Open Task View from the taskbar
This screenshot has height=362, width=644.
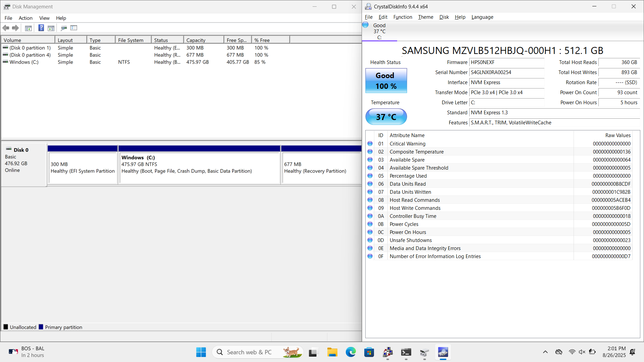(313, 352)
